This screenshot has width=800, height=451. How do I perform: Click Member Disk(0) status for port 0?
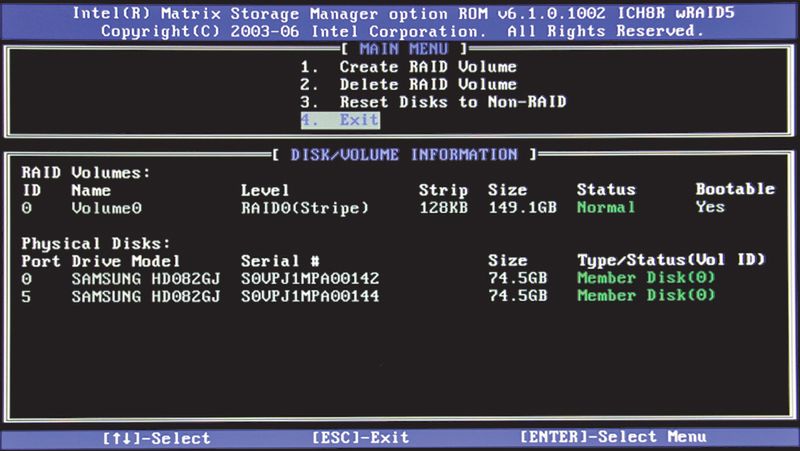click(x=646, y=278)
